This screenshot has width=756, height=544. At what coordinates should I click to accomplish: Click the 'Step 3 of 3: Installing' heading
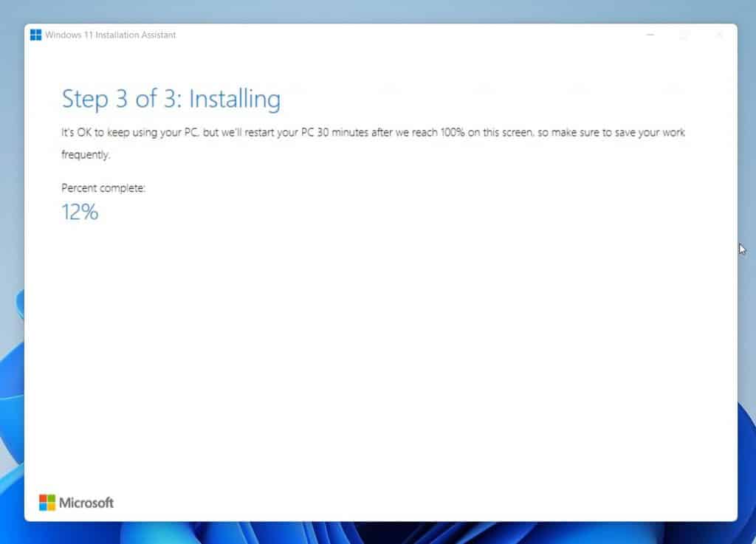(171, 99)
